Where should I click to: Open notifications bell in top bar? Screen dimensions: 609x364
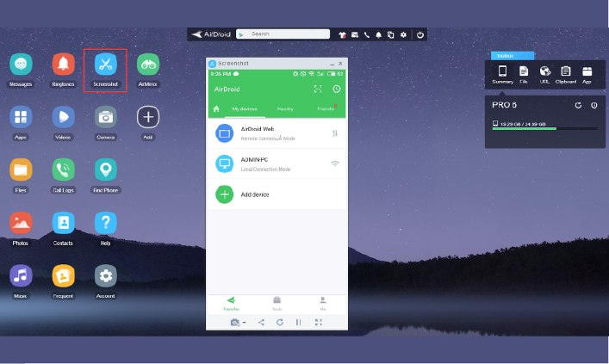(x=379, y=35)
